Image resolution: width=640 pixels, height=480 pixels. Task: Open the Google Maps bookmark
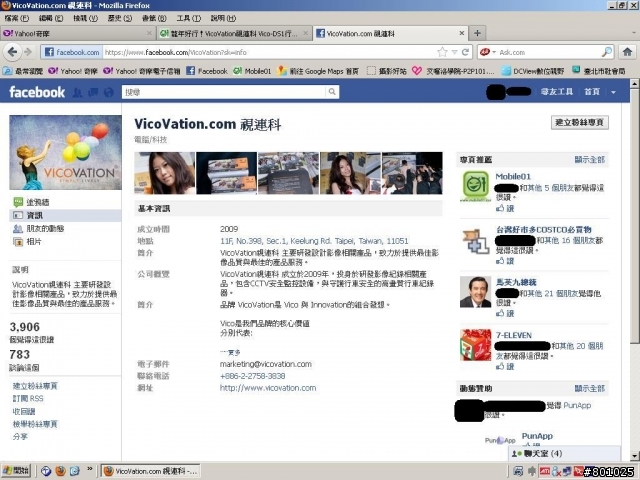(318, 71)
